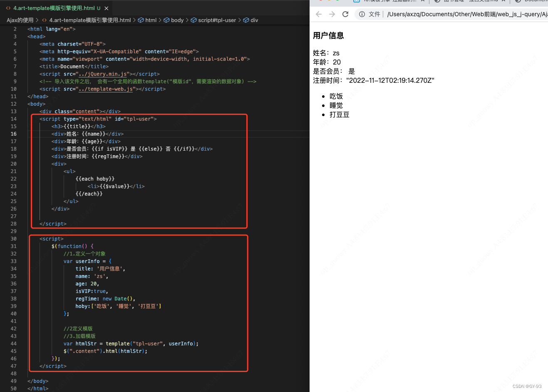
Task: Click the hoby array line in code
Action: [x=119, y=306]
